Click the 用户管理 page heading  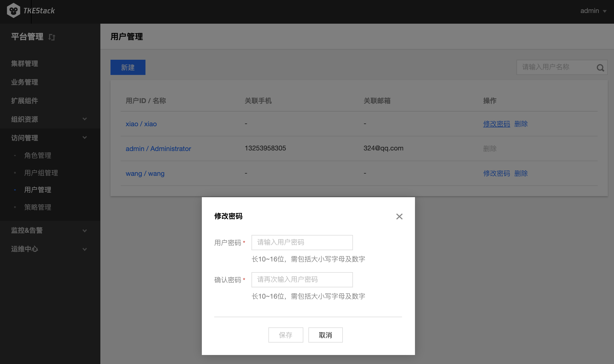click(x=127, y=37)
